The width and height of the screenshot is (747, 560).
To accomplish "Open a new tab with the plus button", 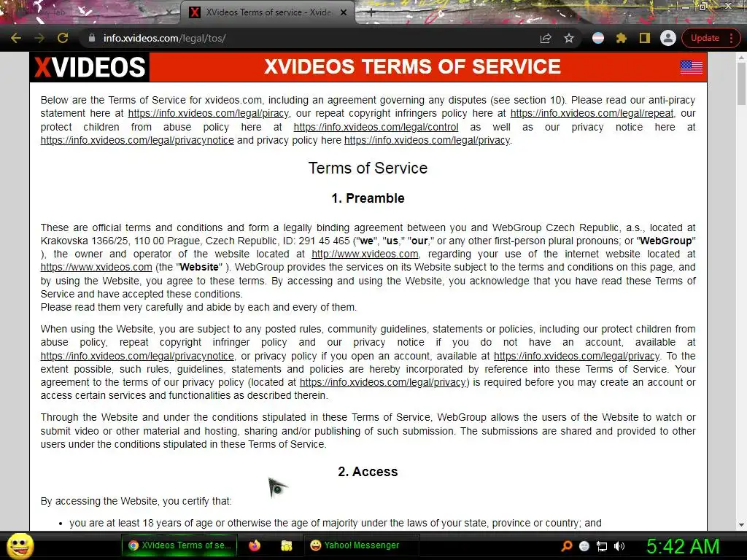I will pyautogui.click(x=371, y=13).
